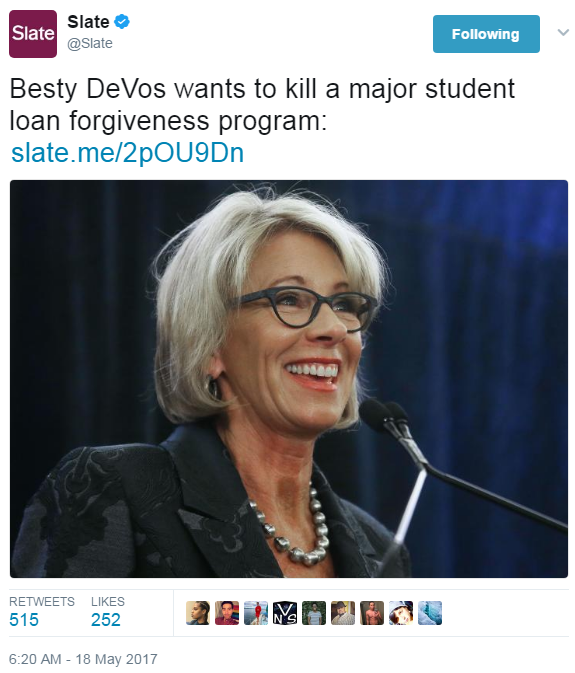Toggle the Following button for Slate

[x=486, y=34]
